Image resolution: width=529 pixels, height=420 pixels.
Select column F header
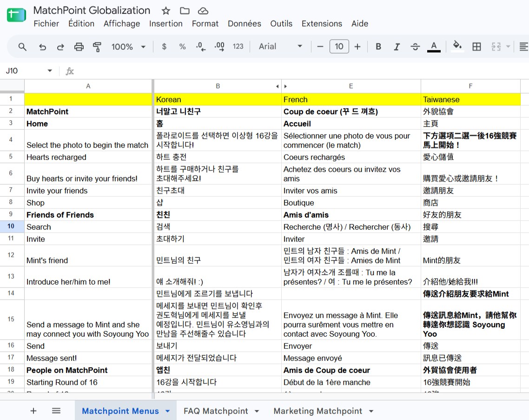(x=470, y=86)
